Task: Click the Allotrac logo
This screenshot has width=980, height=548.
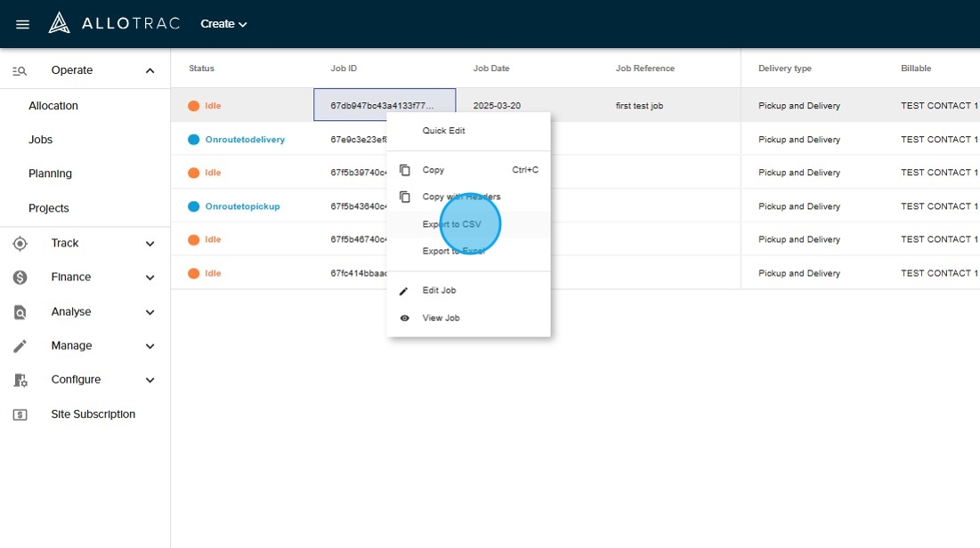Action: 114,23
